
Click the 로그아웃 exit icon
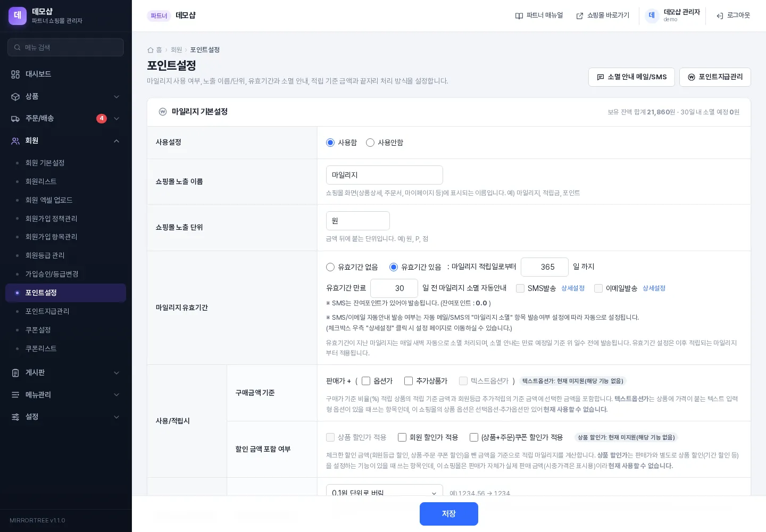click(720, 16)
